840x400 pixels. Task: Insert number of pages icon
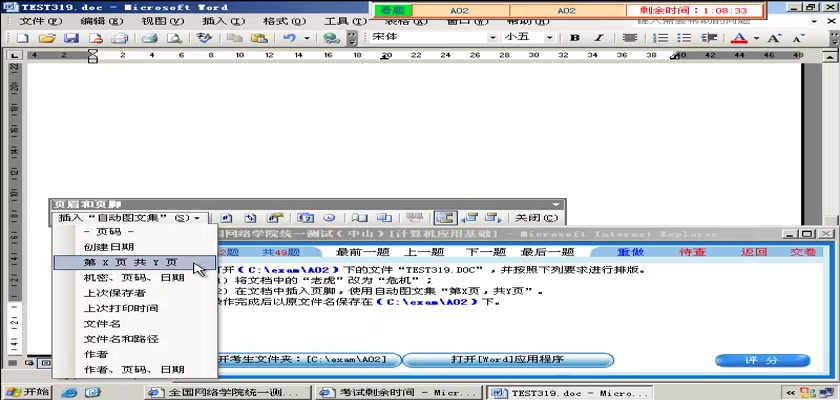coord(251,218)
